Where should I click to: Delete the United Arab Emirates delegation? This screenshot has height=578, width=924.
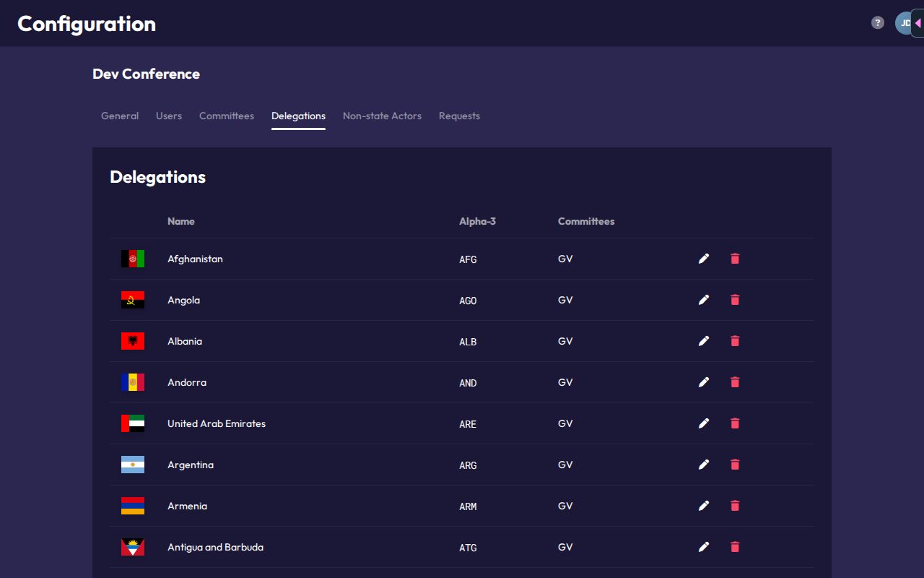point(735,423)
